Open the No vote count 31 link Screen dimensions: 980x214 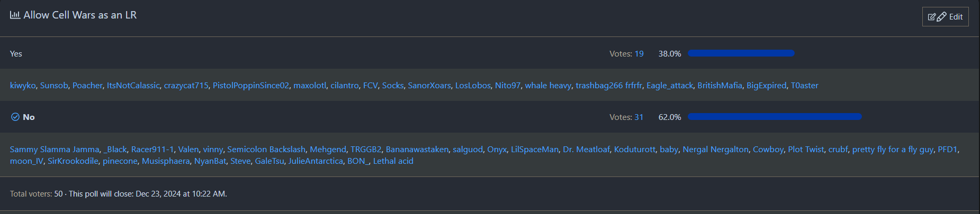(x=639, y=117)
